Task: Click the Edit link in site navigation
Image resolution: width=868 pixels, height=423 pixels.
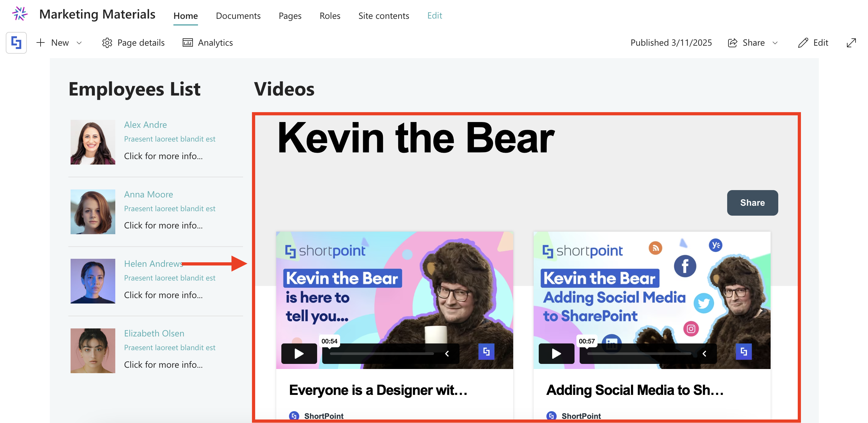Action: (434, 16)
